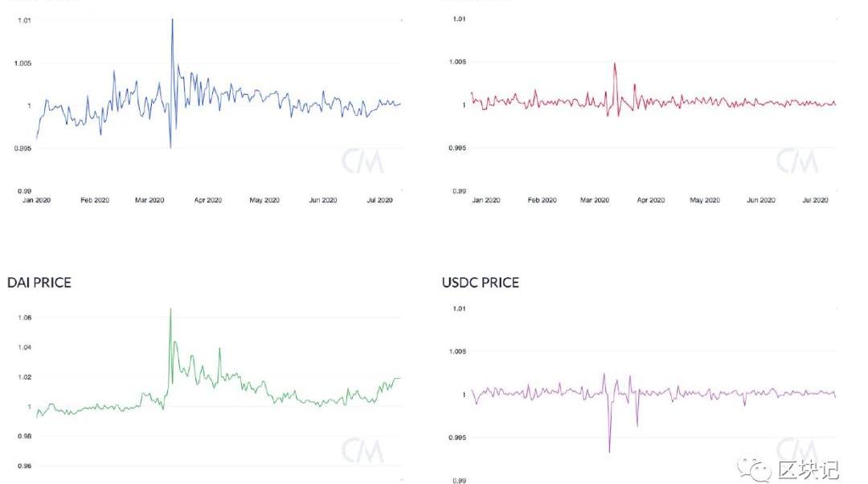Click the CM watermark in the USDC chart
This screenshot has width=868, height=484.
click(x=796, y=449)
